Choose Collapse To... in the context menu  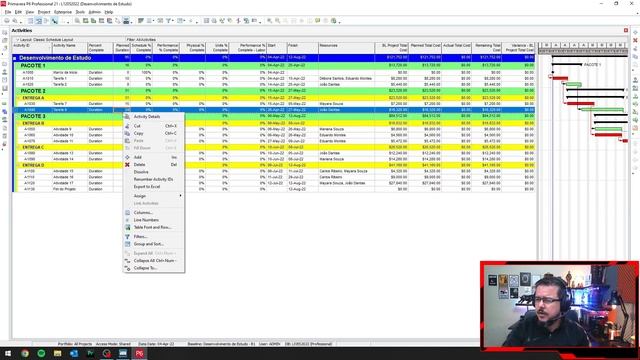(153, 268)
